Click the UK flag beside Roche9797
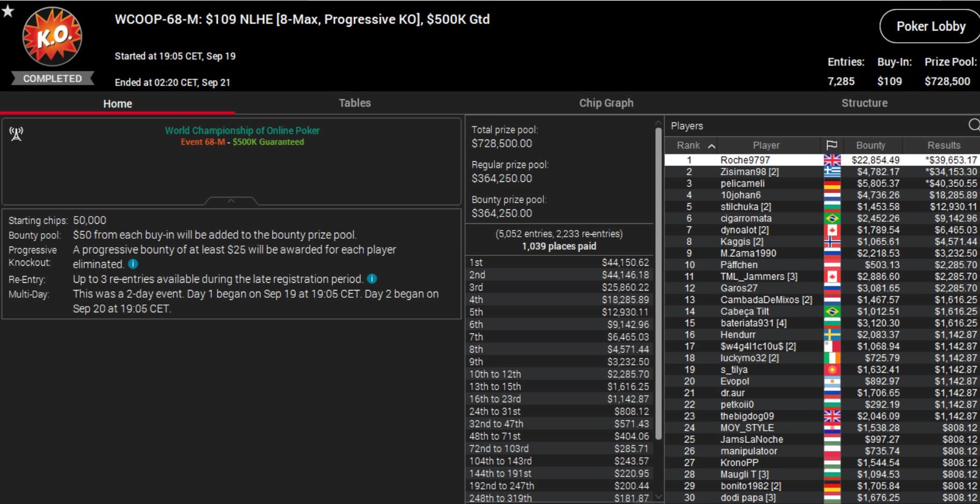Screen dimensions: 980x504 [832, 160]
